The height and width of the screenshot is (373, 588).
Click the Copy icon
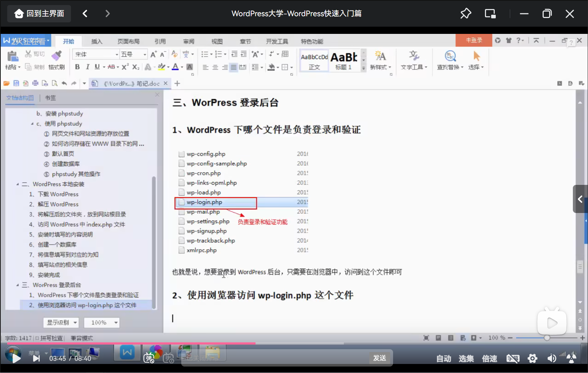28,67
